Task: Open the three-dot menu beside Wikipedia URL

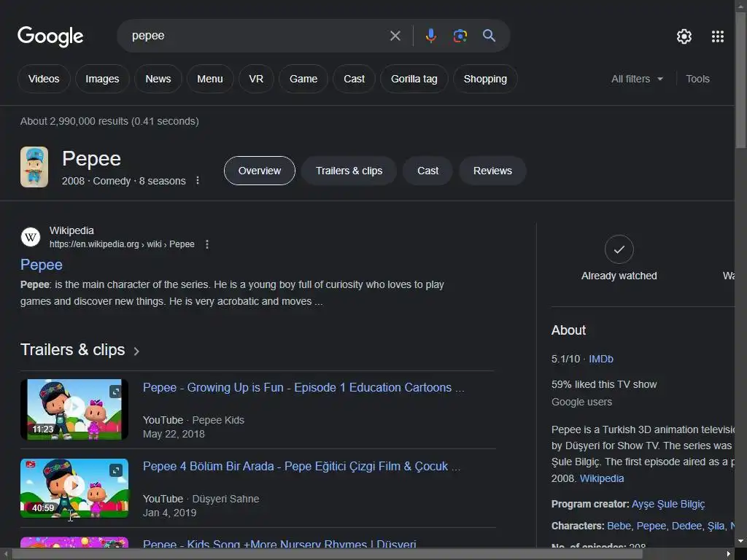Action: (206, 244)
